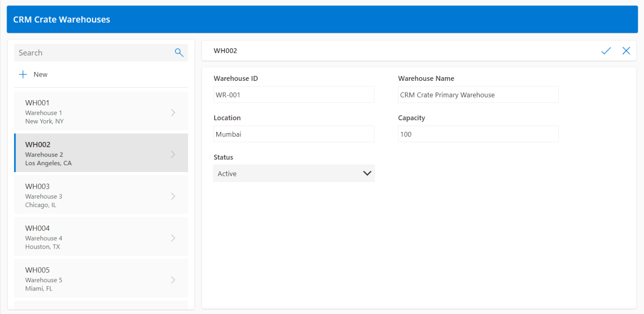Screen dimensions: 644x314
Task: Click the chevron on the WH005 entry
Action: point(173,279)
